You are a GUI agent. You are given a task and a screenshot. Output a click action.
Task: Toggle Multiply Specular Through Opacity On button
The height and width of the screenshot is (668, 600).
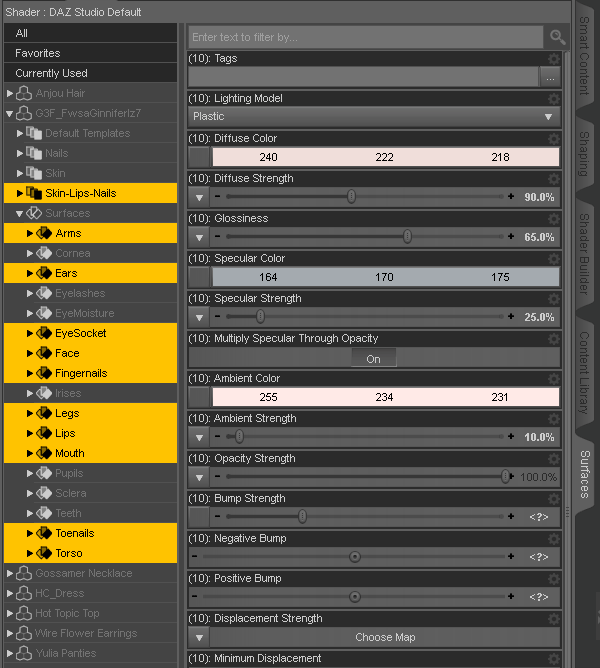[x=374, y=359]
